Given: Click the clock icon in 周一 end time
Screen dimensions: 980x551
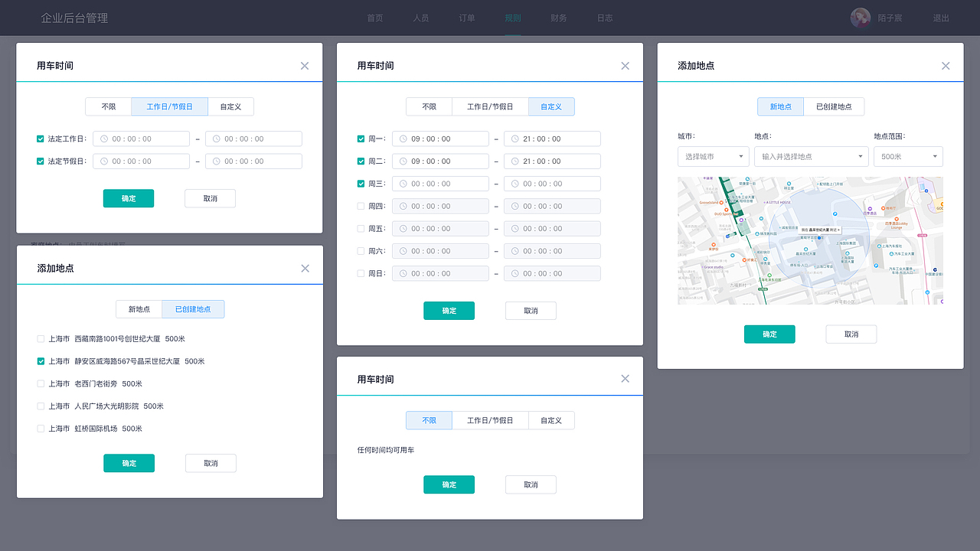Looking at the screenshot, I should pyautogui.click(x=515, y=139).
